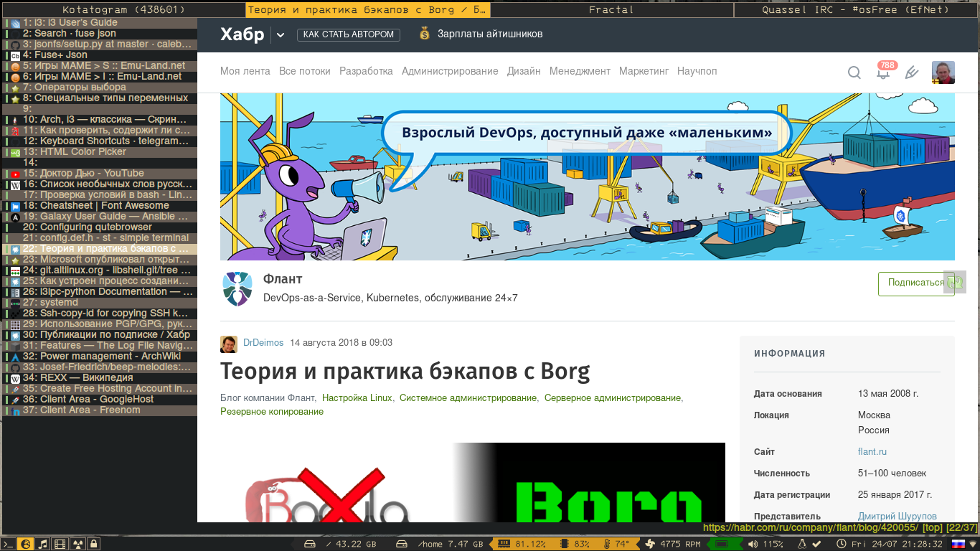Select tab 4: Fuse+ Json
Screen dimensions: 980x551
[100, 55]
